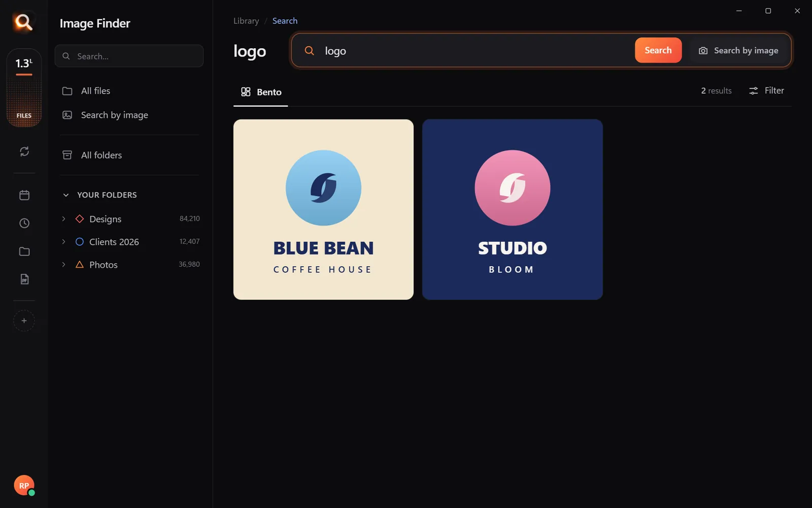Open the PDF document icon in rail
812x508 pixels.
(x=24, y=279)
